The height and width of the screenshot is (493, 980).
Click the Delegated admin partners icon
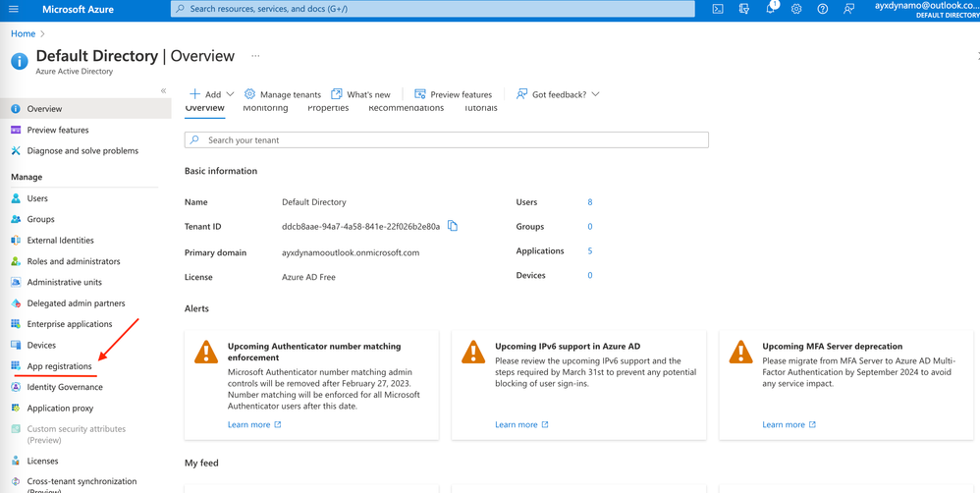click(x=17, y=303)
